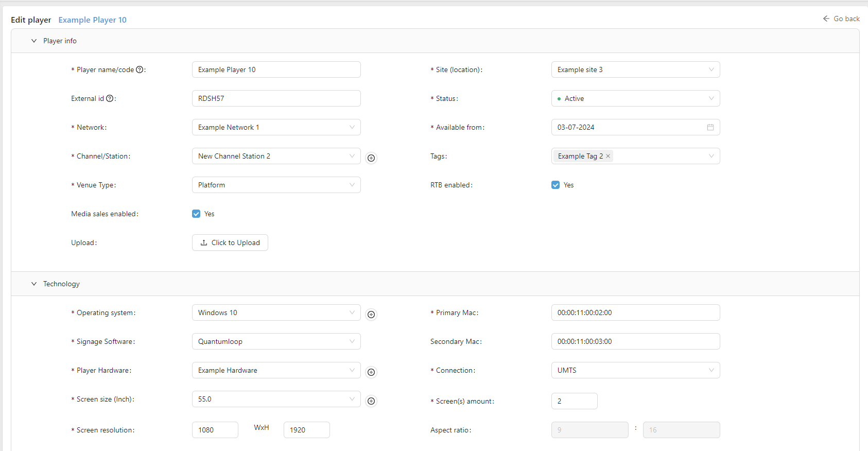Open the calendar icon in Available from
Viewport: 868px width, 451px height.
point(710,127)
